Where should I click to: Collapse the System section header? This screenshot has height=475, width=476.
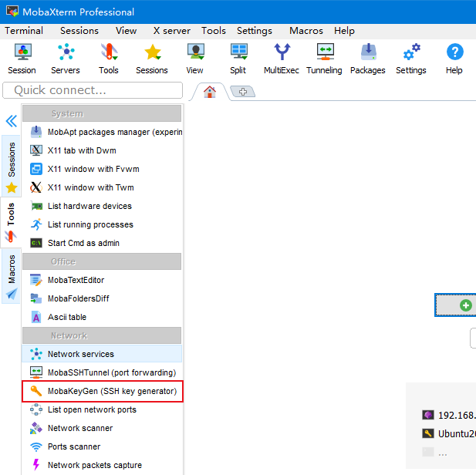click(x=102, y=113)
